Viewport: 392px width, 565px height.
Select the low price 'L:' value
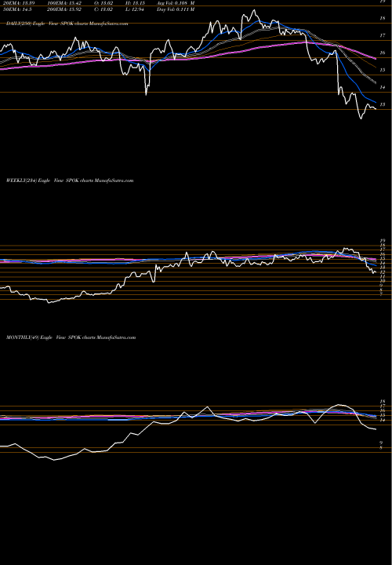[x=134, y=9]
